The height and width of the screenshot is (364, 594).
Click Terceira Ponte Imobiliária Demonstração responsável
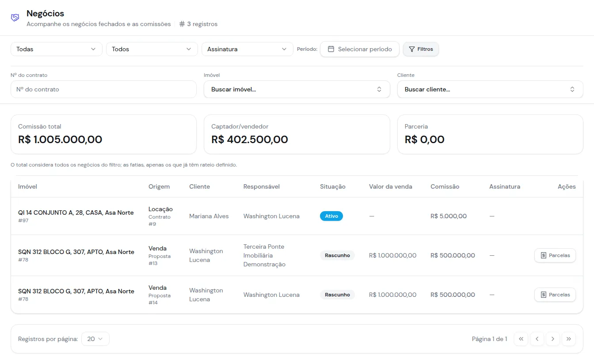pyautogui.click(x=264, y=255)
